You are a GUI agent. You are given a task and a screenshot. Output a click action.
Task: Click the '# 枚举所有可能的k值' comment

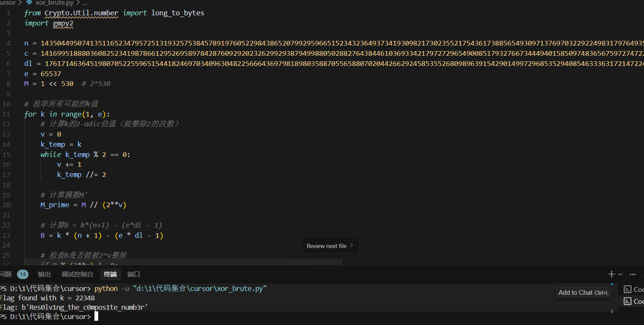coord(62,104)
